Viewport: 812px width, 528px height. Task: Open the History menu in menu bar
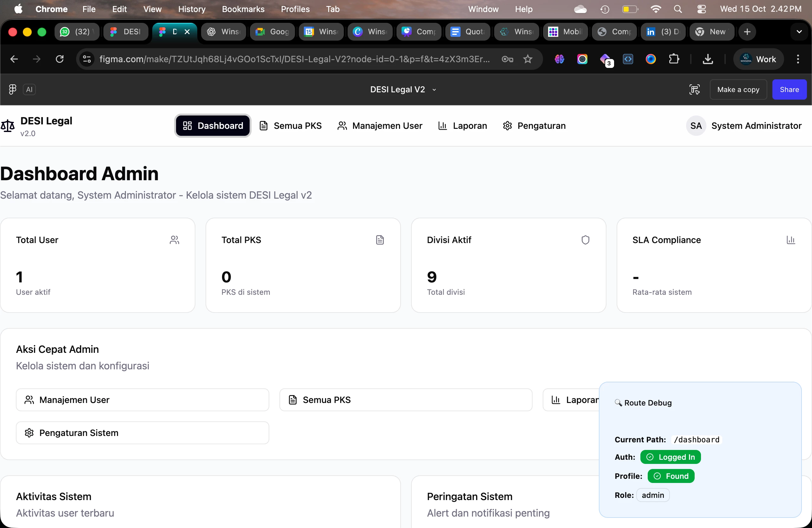pyautogui.click(x=192, y=9)
